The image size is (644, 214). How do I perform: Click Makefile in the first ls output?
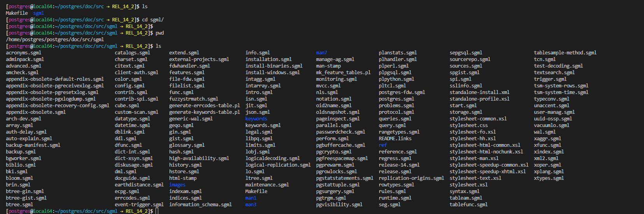(17, 13)
